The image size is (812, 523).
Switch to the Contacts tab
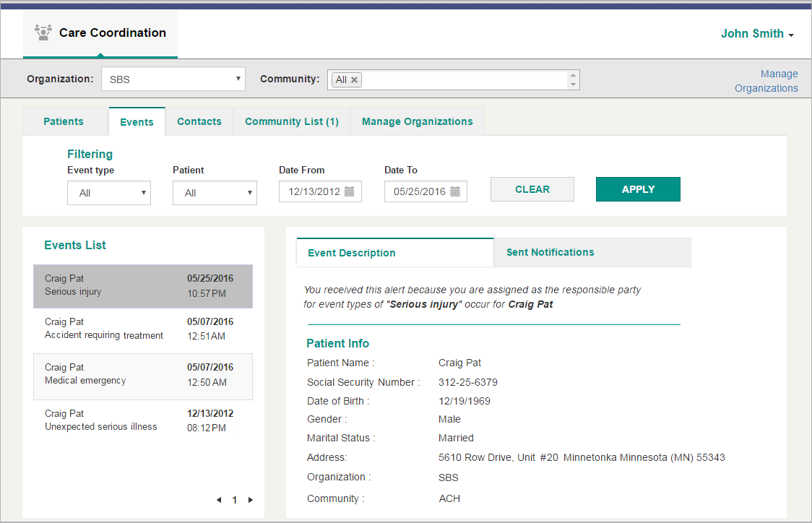click(199, 121)
